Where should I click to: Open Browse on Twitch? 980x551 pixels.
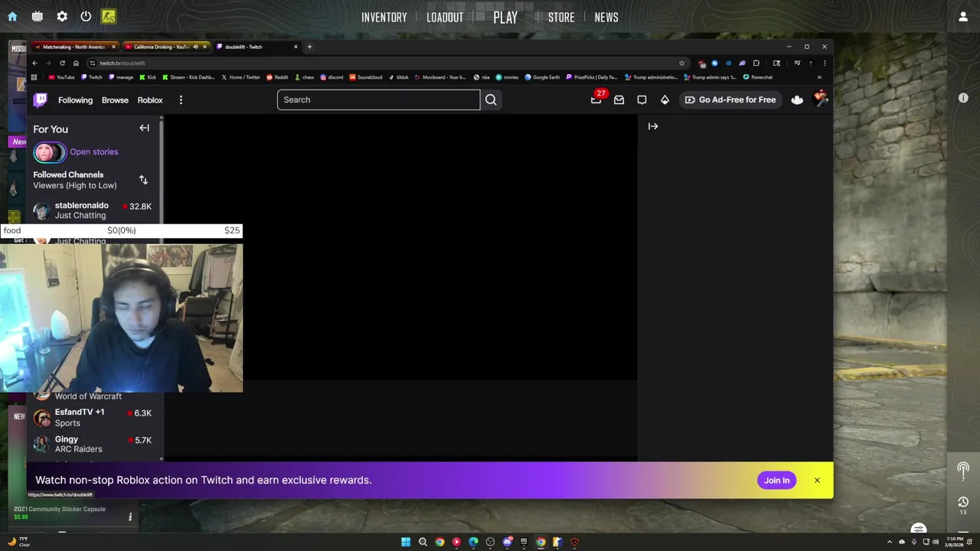(115, 100)
